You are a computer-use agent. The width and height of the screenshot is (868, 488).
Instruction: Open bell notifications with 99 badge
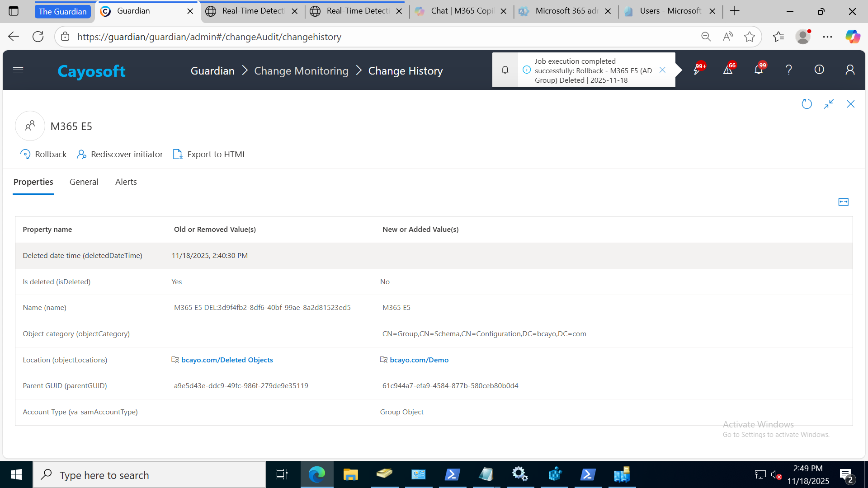758,70
